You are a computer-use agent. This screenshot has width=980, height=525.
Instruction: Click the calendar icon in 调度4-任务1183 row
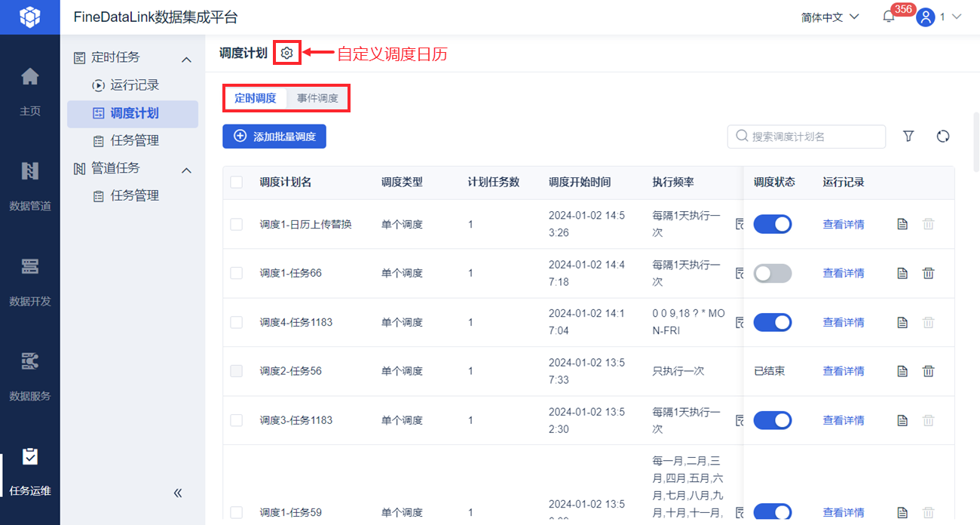739,322
